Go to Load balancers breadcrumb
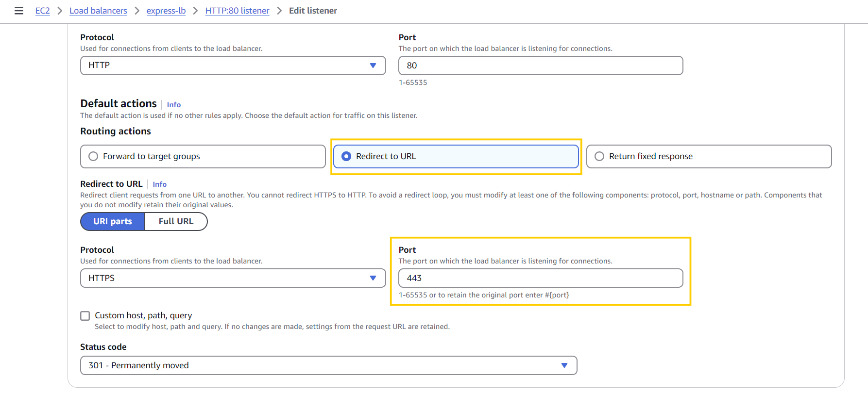This screenshot has width=868, height=394. [x=98, y=11]
